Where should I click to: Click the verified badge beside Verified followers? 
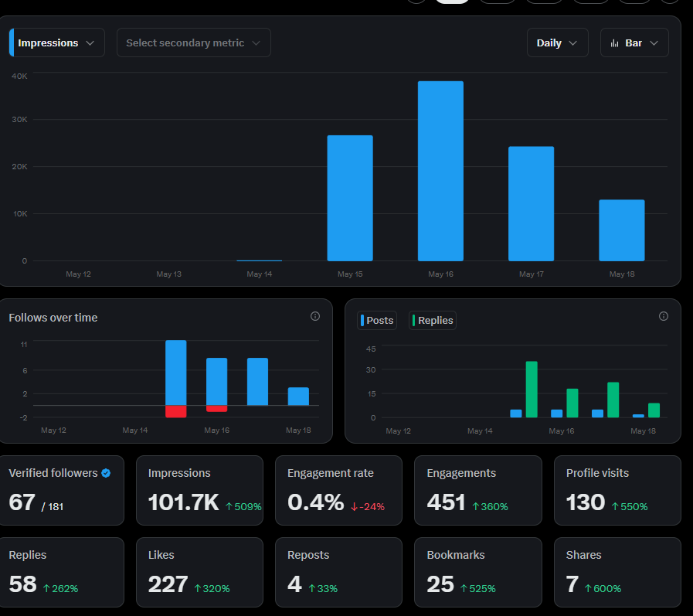pyautogui.click(x=106, y=473)
